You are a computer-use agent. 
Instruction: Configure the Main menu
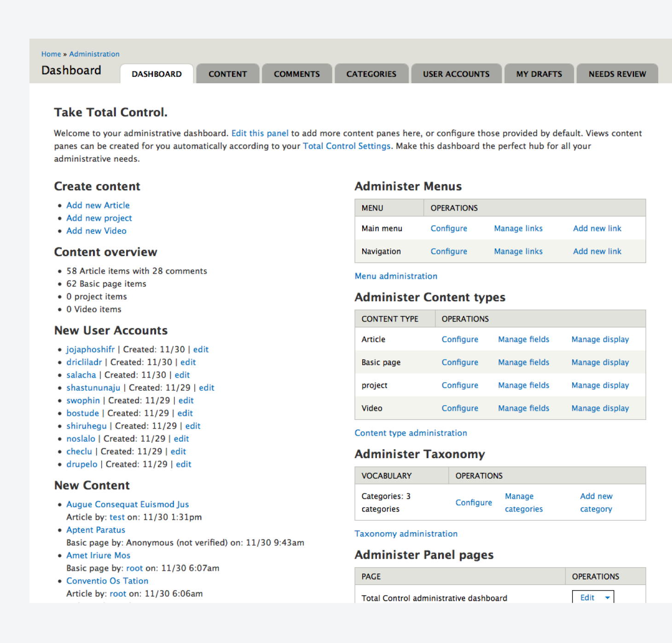click(449, 228)
